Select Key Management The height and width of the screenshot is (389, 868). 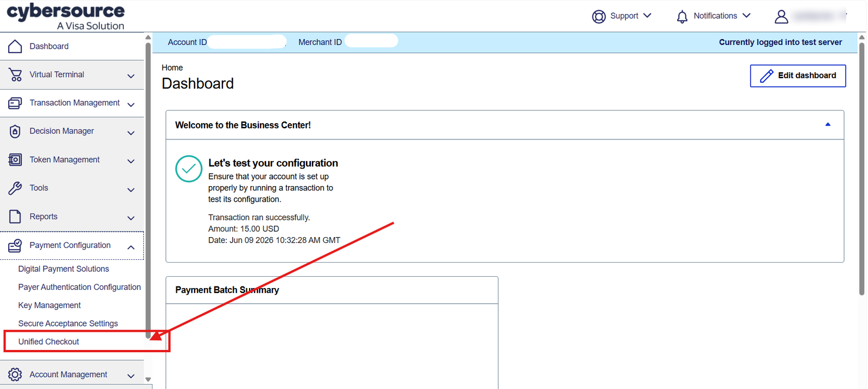[x=49, y=305]
